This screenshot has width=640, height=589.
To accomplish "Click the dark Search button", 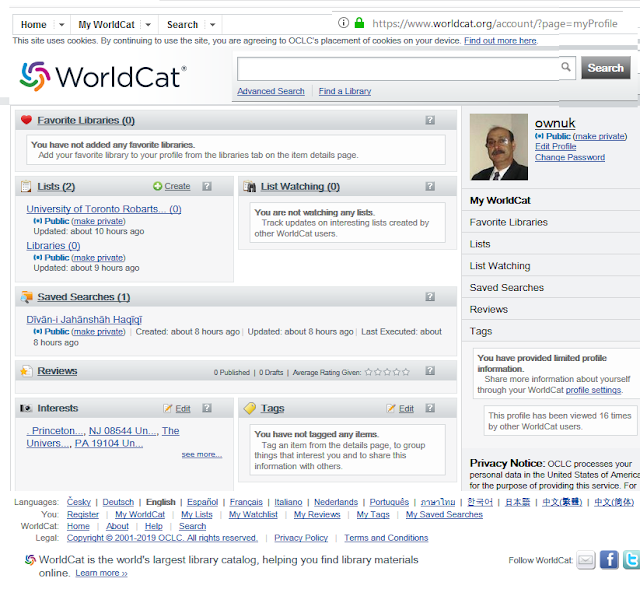I will tap(605, 68).
